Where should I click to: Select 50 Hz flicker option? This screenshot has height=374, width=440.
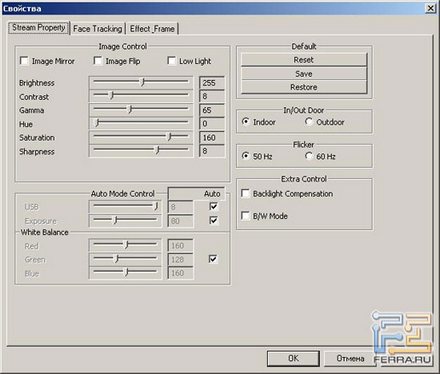point(246,156)
